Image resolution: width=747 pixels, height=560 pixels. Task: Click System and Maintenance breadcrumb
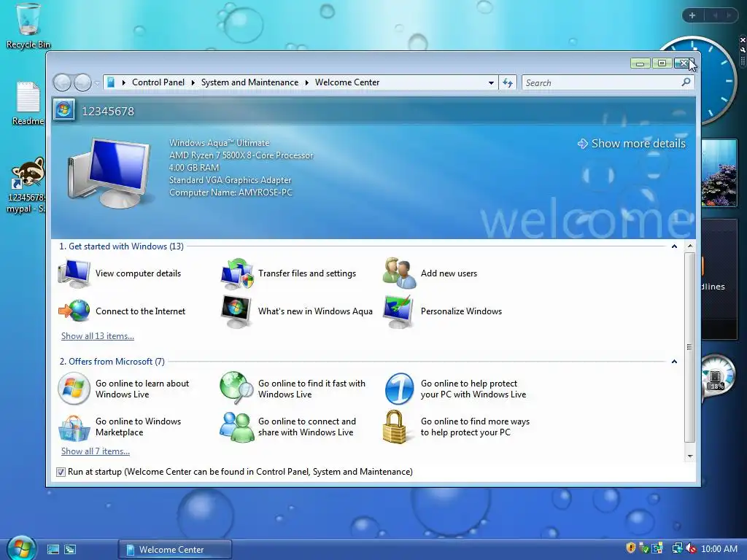click(x=249, y=82)
